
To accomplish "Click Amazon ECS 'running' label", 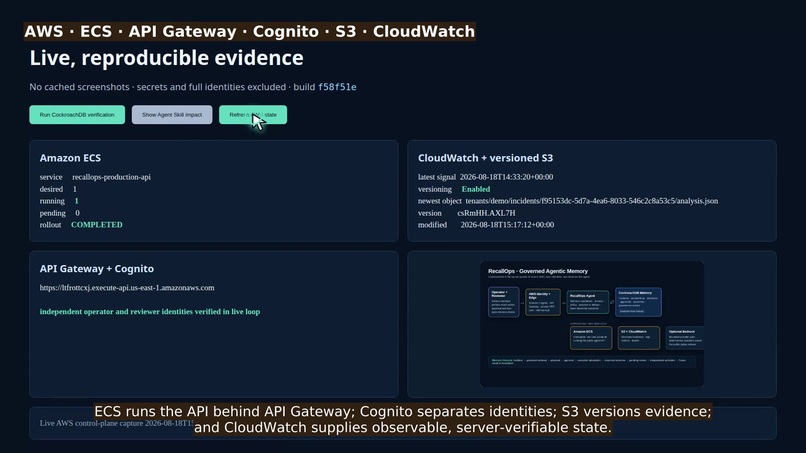I will [x=52, y=201].
